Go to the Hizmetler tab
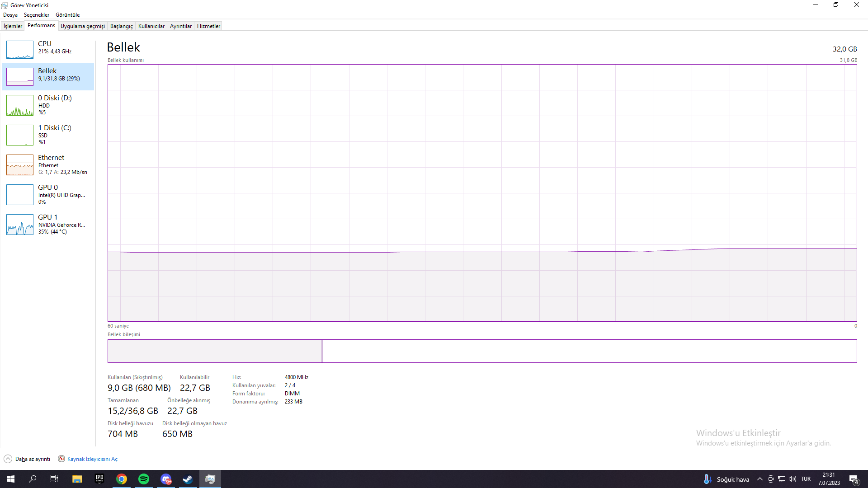Screen dimensions: 868x488 (x=208, y=26)
